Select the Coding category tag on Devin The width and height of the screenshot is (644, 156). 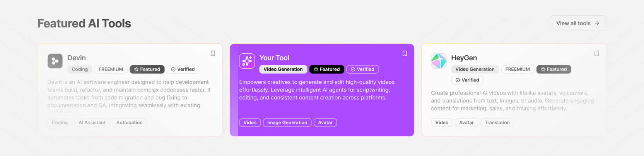(80, 70)
